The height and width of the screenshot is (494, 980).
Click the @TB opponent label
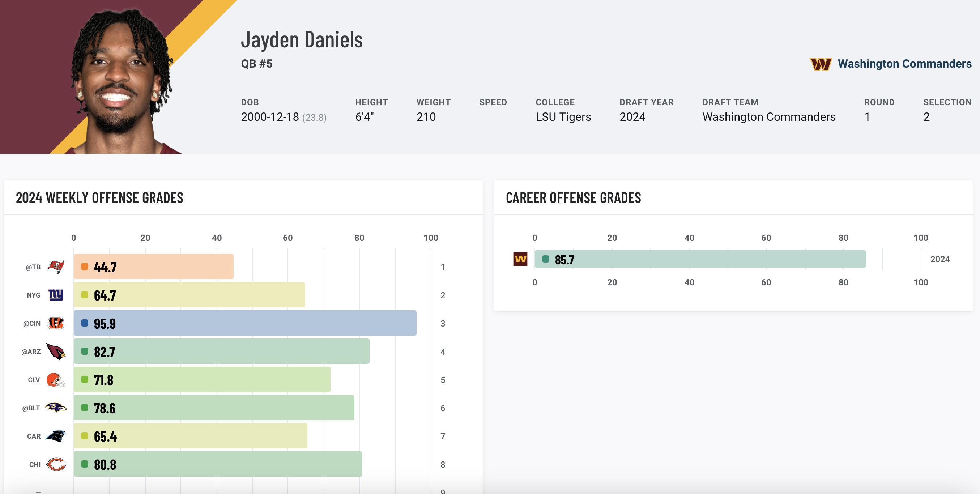pos(33,267)
